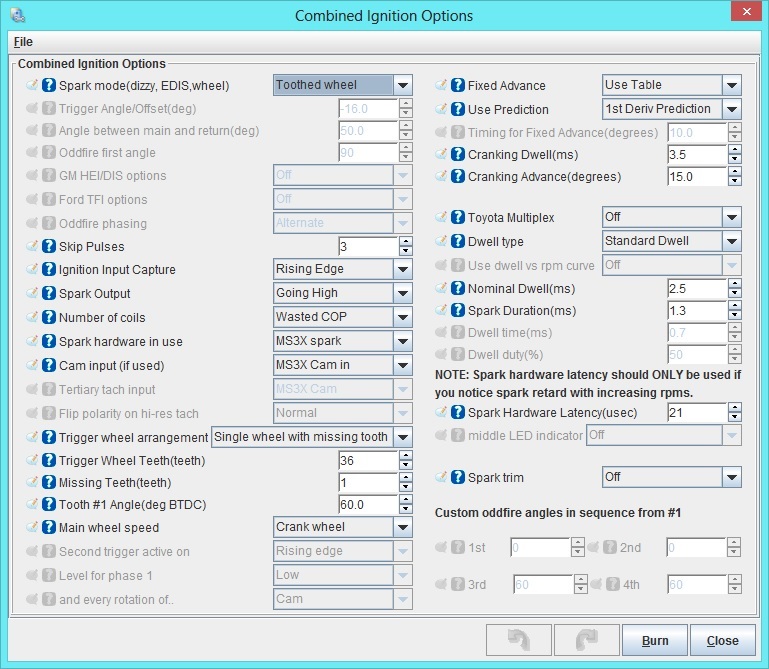Click the Skip Pulses value field
The height and width of the screenshot is (669, 769).
(x=368, y=246)
